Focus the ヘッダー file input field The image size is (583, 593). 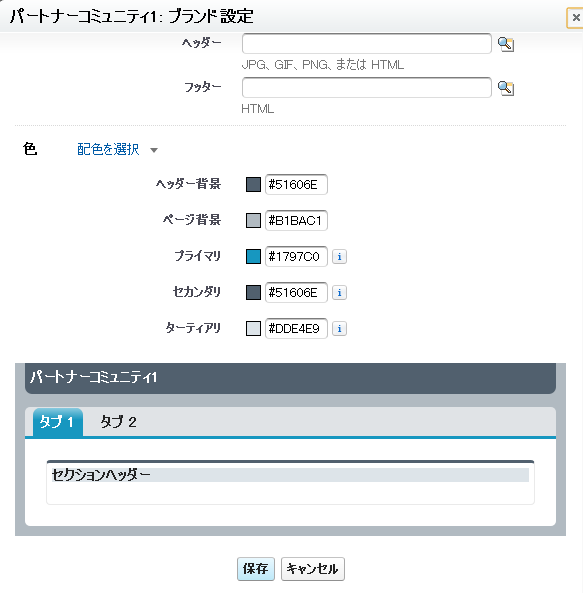tap(367, 43)
